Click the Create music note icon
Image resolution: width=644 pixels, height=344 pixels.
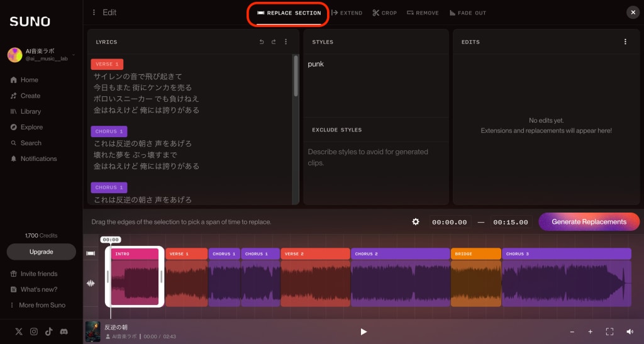coord(14,96)
